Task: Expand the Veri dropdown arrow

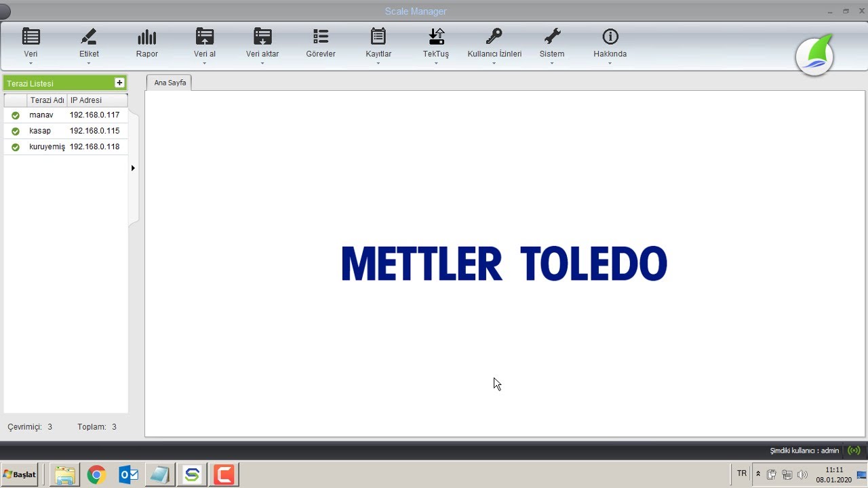Action: (x=31, y=64)
